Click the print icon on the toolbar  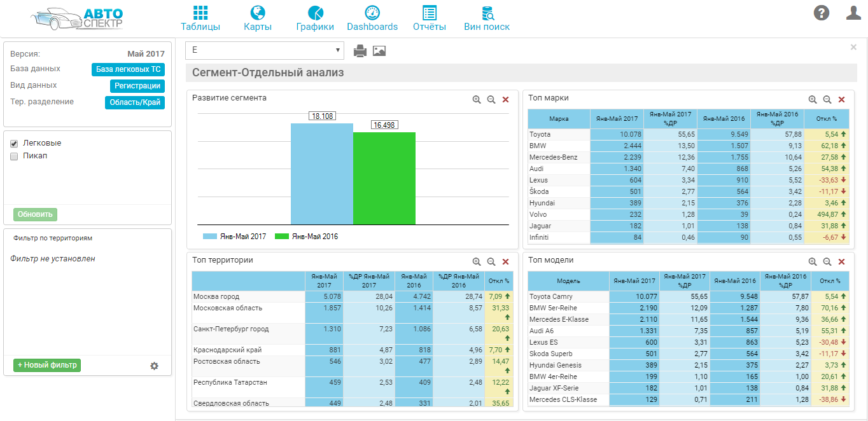[x=360, y=50]
